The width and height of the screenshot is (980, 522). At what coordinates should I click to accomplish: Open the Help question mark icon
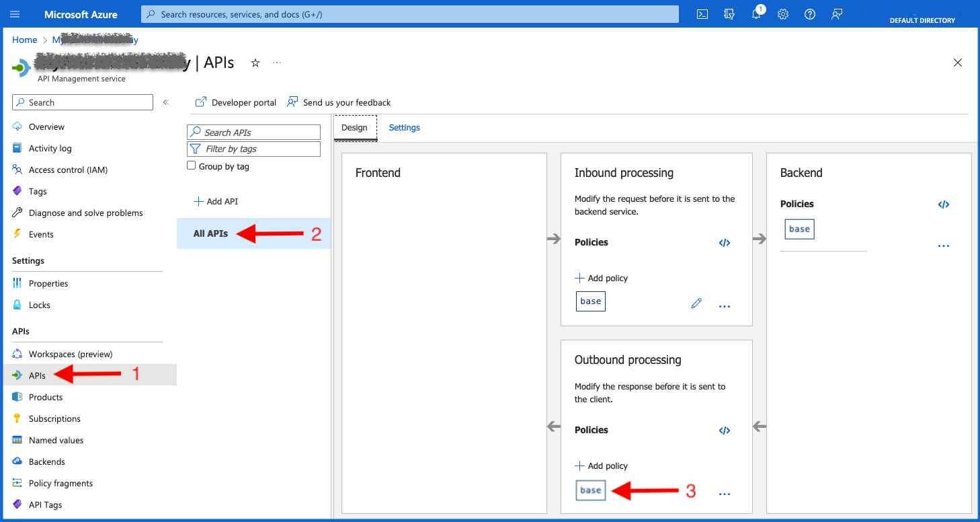click(810, 14)
